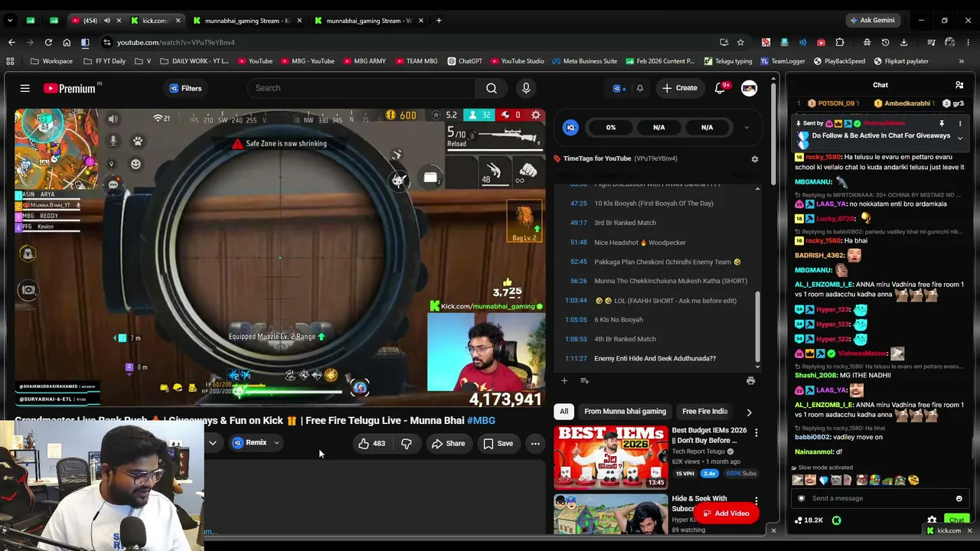This screenshot has height=551, width=980.
Task: Switch to the kick.com browser tab
Action: [x=156, y=21]
